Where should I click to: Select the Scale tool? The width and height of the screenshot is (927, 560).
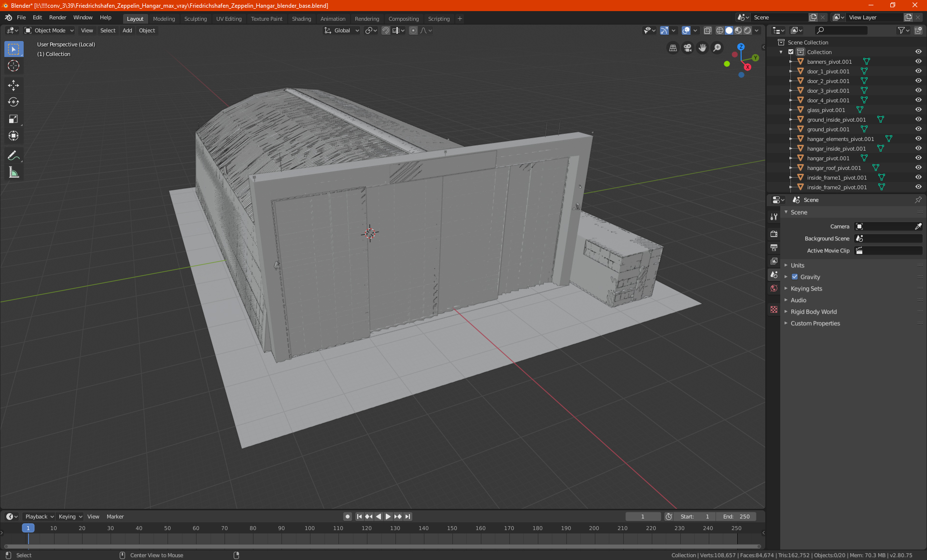pyautogui.click(x=14, y=119)
